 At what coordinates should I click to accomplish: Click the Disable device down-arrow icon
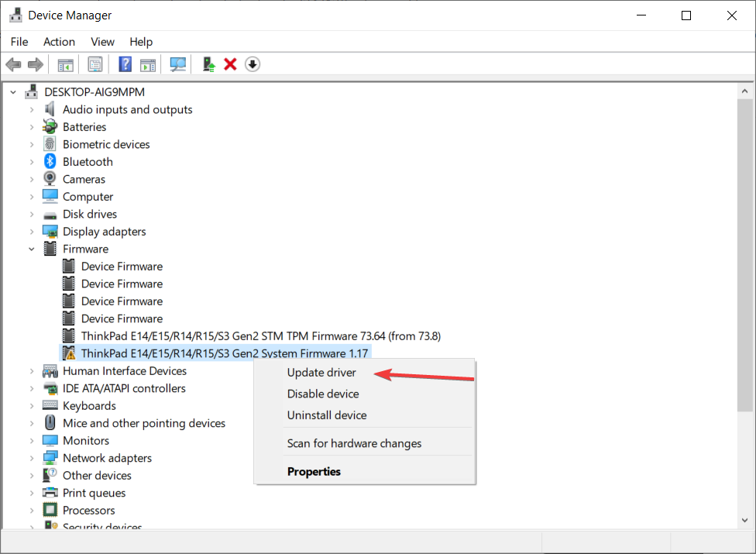(x=253, y=64)
